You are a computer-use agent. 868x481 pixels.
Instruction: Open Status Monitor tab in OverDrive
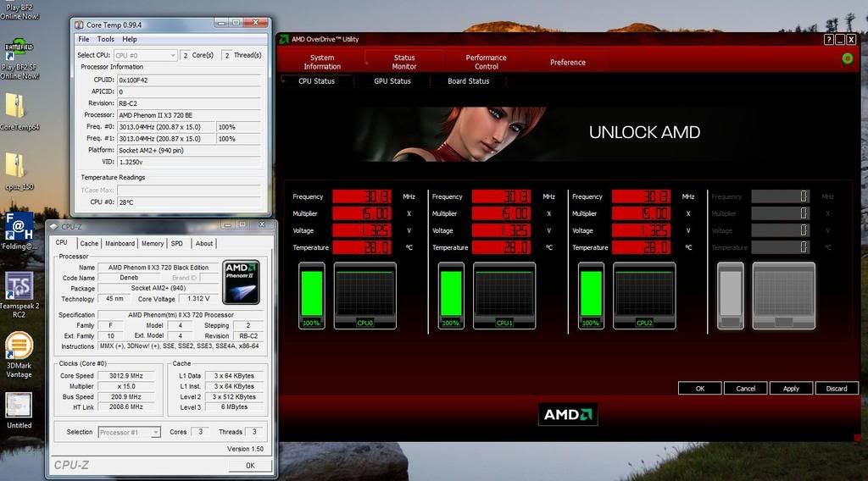404,62
